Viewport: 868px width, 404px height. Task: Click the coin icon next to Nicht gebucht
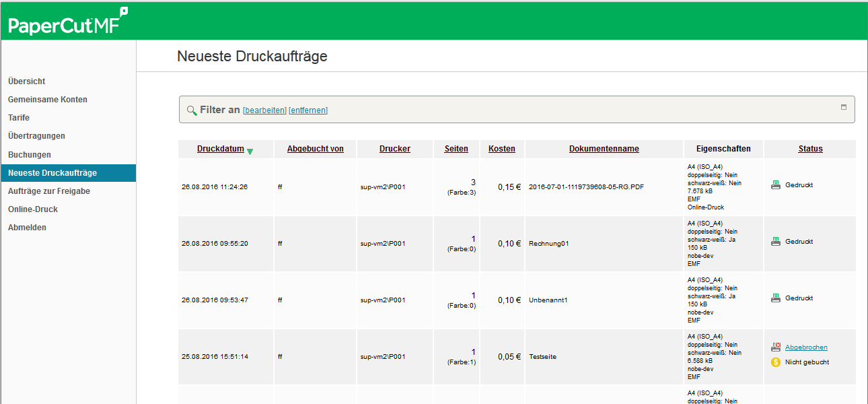click(776, 362)
